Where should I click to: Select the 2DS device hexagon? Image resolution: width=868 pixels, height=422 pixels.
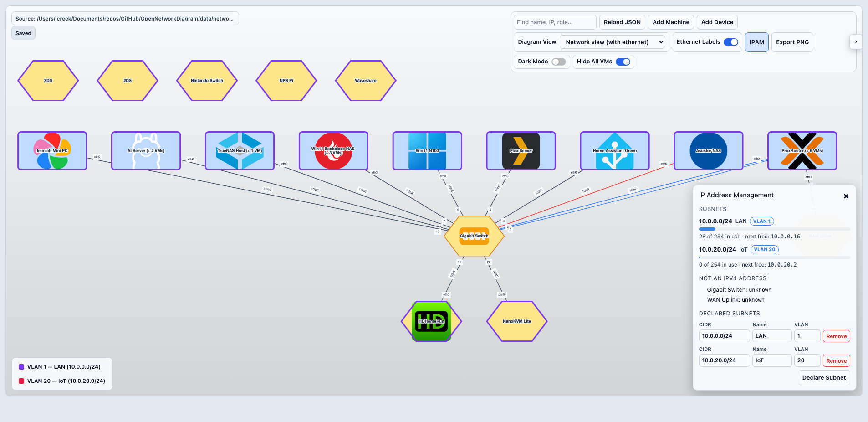128,81
